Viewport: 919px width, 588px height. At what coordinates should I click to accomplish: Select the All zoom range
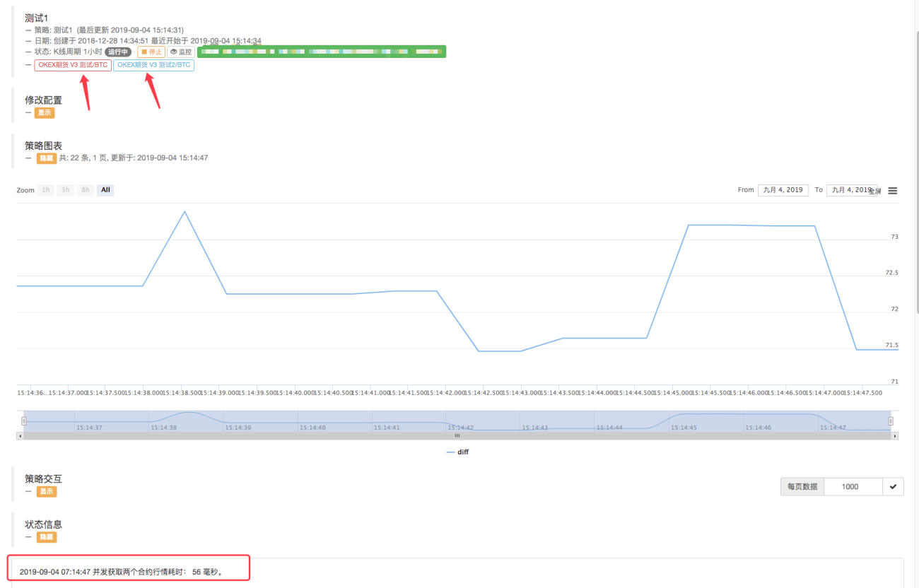coord(105,190)
